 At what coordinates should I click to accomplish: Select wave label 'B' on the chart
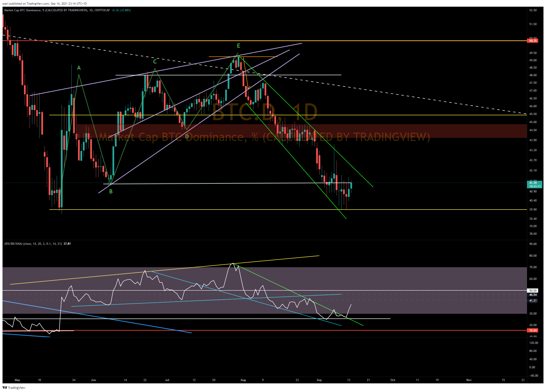111,191
